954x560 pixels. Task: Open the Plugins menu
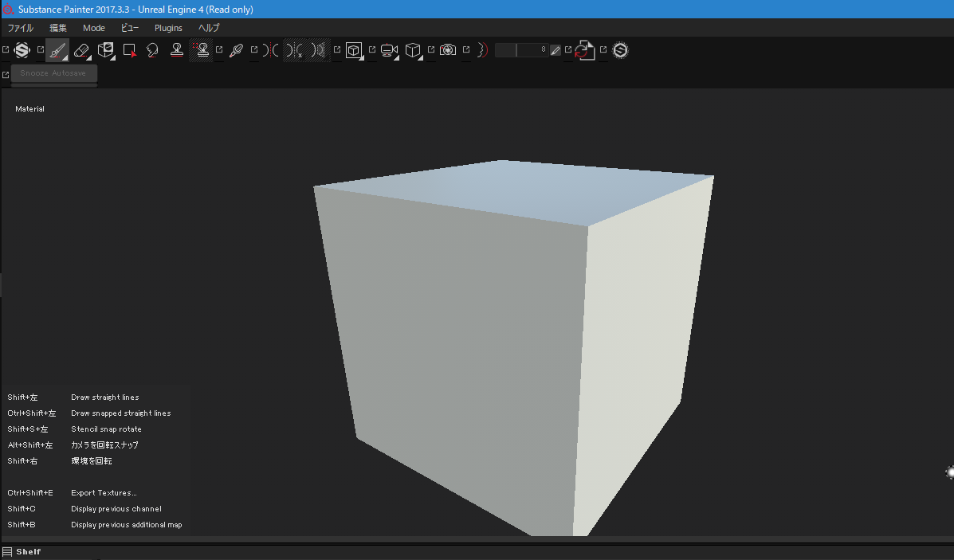coord(168,28)
